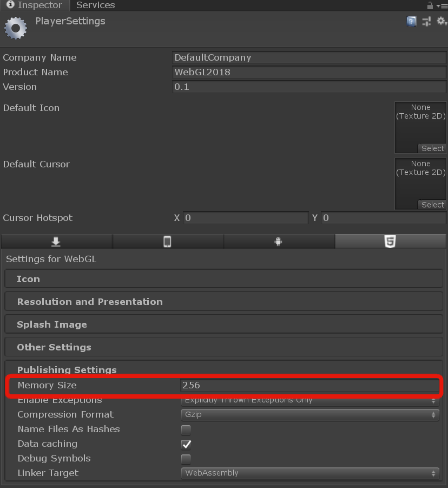
Task: Click Select for Default Icon texture
Action: [432, 148]
